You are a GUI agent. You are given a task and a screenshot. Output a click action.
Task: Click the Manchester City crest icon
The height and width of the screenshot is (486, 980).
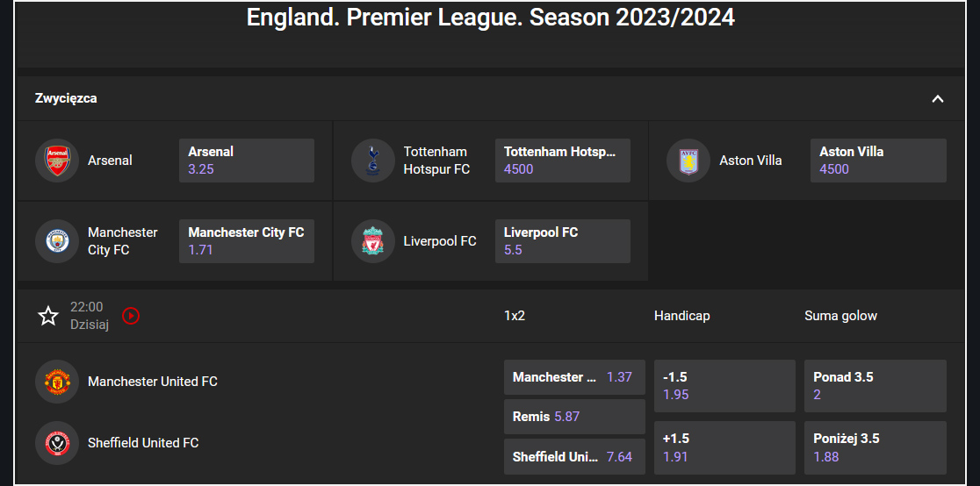(57, 241)
